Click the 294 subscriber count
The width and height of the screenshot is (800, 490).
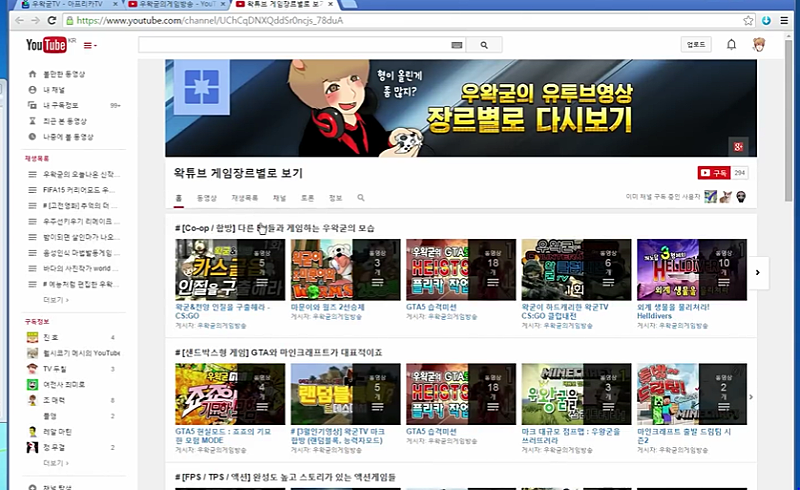(x=740, y=173)
